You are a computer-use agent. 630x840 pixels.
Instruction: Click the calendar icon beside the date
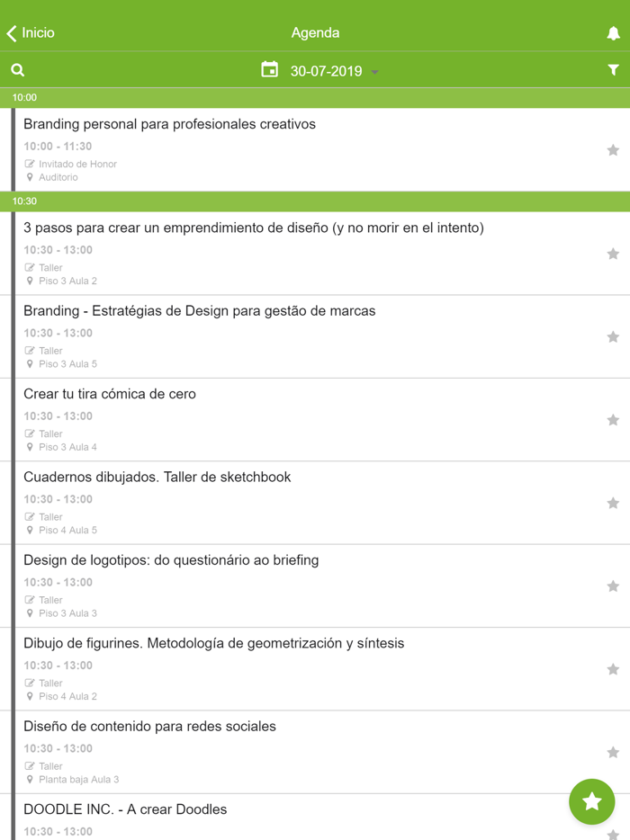tap(269, 69)
